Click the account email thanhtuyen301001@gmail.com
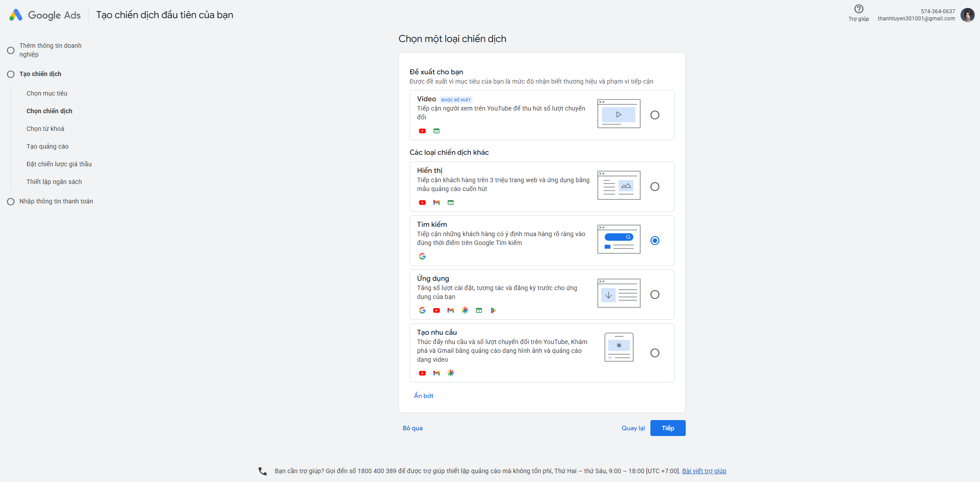 [916, 19]
